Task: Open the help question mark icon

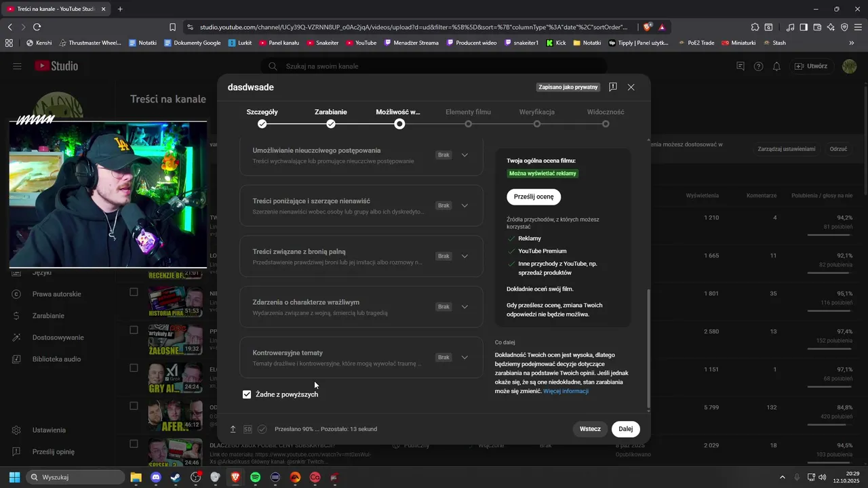Action: coord(758,66)
